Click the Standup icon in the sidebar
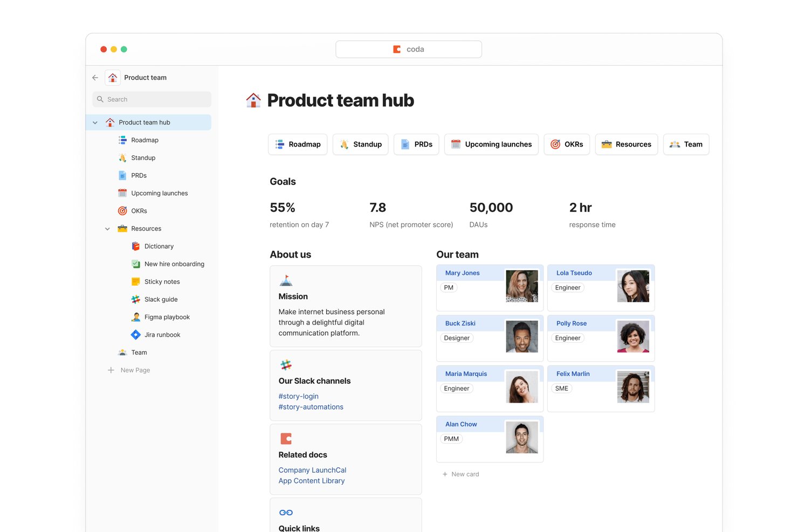798x532 pixels. point(122,158)
